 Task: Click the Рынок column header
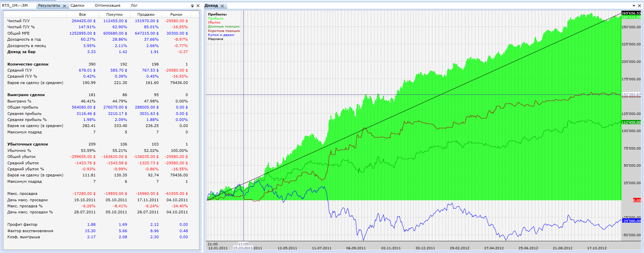[x=176, y=14]
